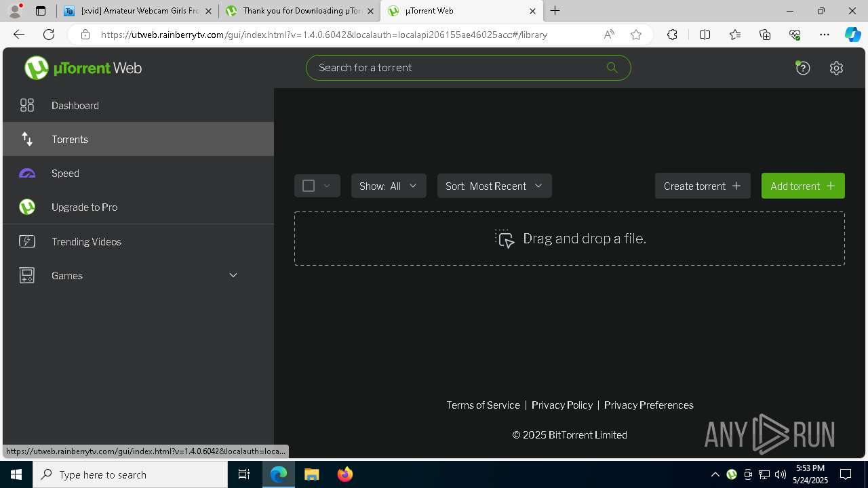Close the µTorrent Web tab
The width and height of the screenshot is (868, 488).
532,11
